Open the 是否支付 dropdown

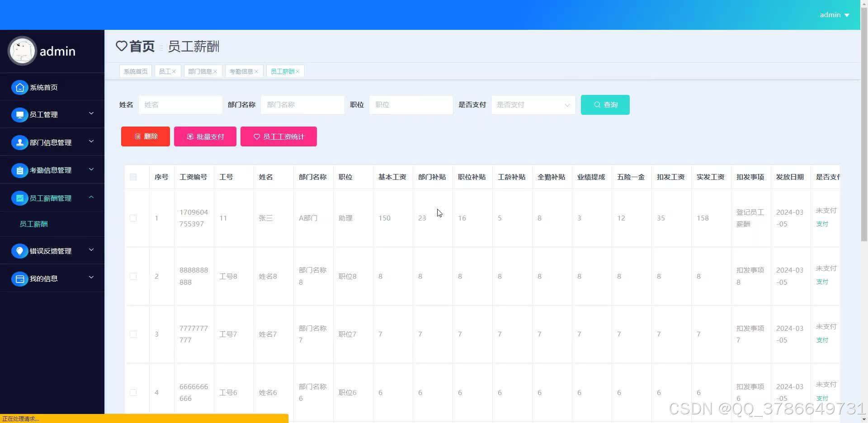(x=533, y=104)
